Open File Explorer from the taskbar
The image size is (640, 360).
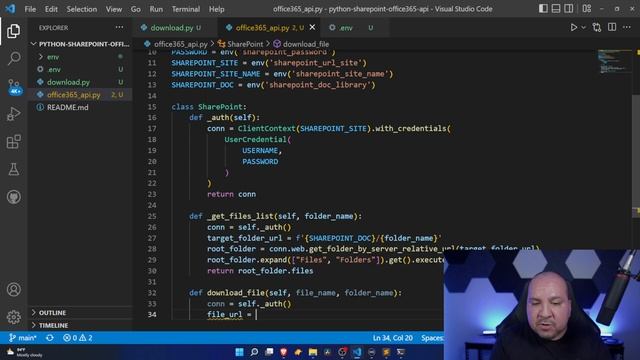point(313,352)
